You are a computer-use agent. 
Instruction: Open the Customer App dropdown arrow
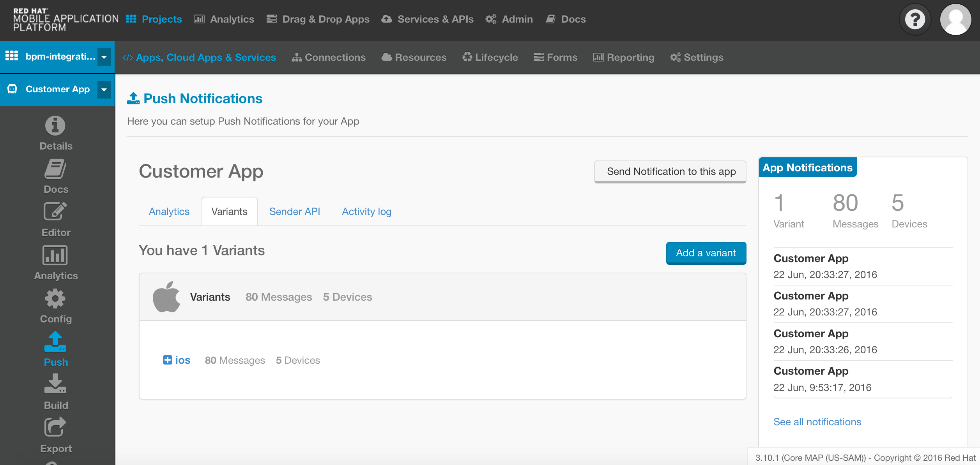pyautogui.click(x=104, y=90)
